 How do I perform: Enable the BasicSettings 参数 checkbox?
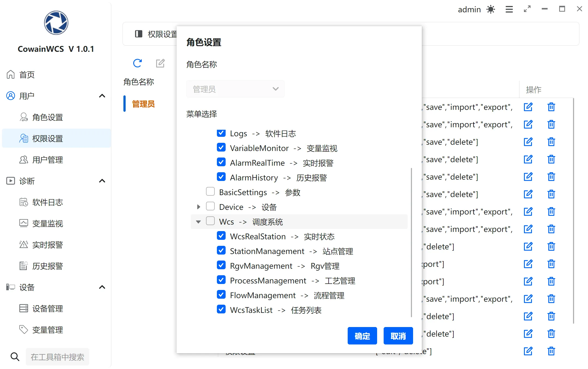[x=210, y=192]
